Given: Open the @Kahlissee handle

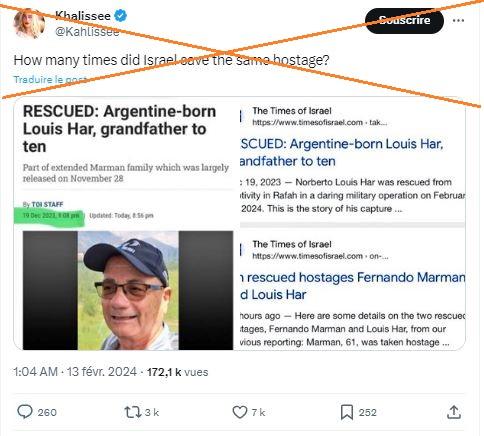Looking at the screenshot, I should point(87,32).
